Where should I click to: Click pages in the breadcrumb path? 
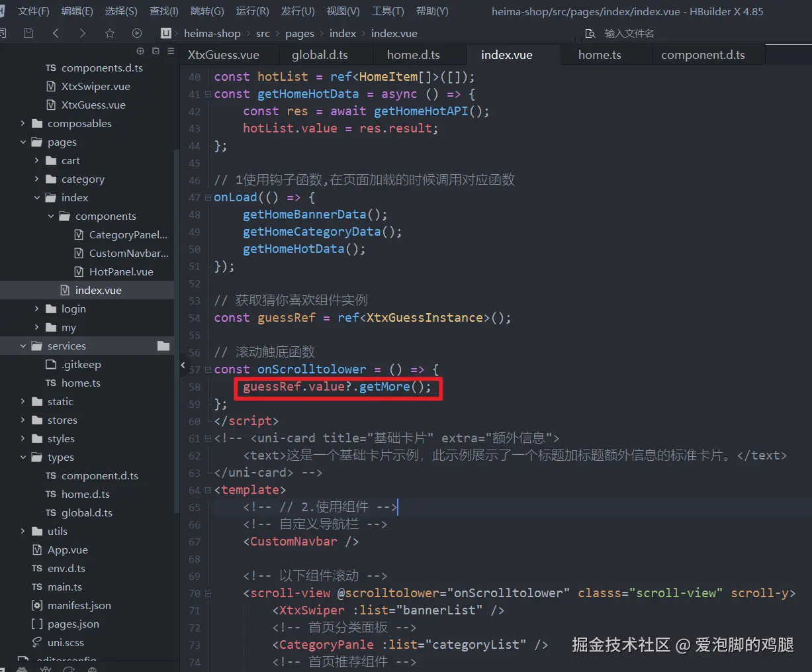point(300,33)
